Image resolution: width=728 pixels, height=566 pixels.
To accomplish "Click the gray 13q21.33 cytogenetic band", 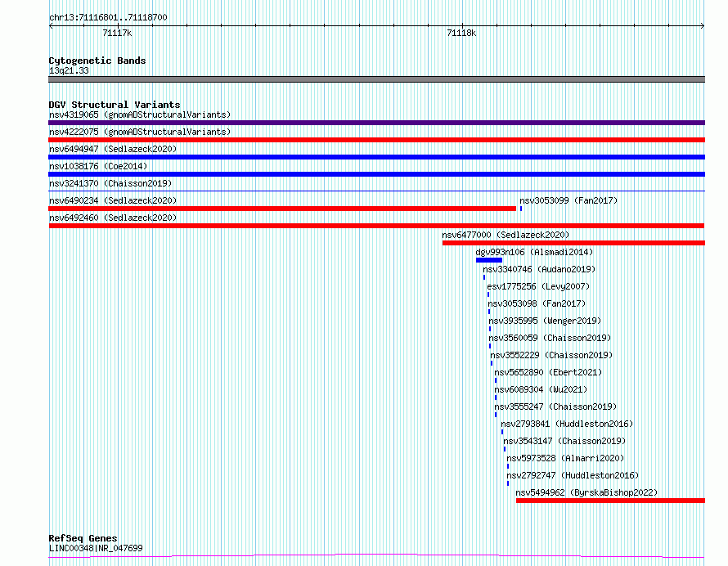I will 376,79.
